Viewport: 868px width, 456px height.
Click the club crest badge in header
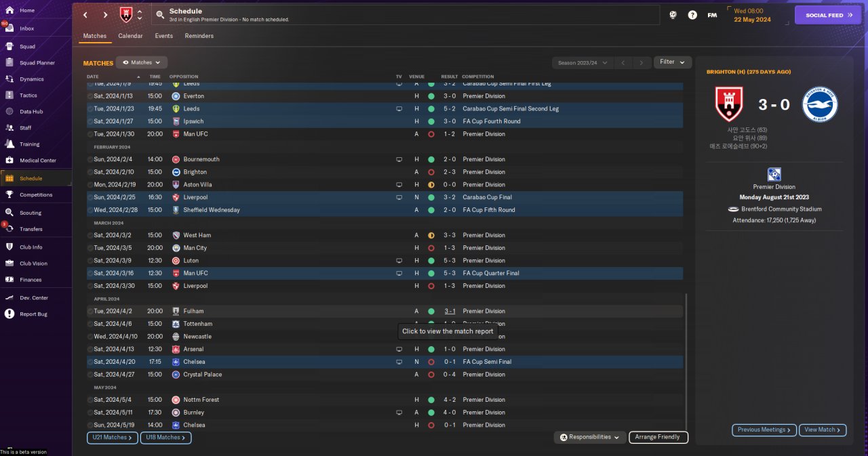pos(126,14)
